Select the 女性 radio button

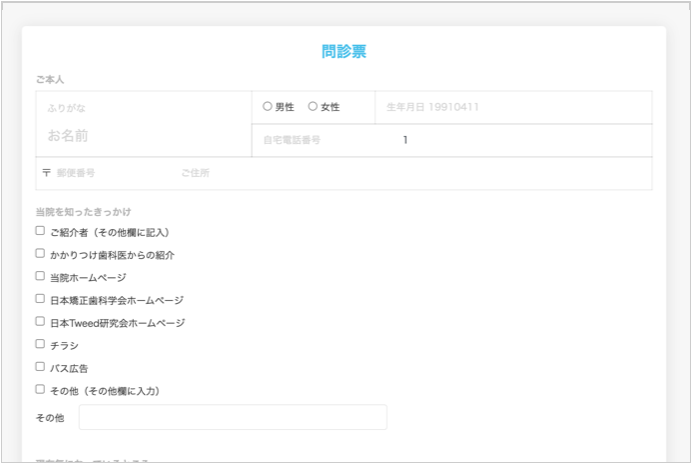pyautogui.click(x=313, y=107)
